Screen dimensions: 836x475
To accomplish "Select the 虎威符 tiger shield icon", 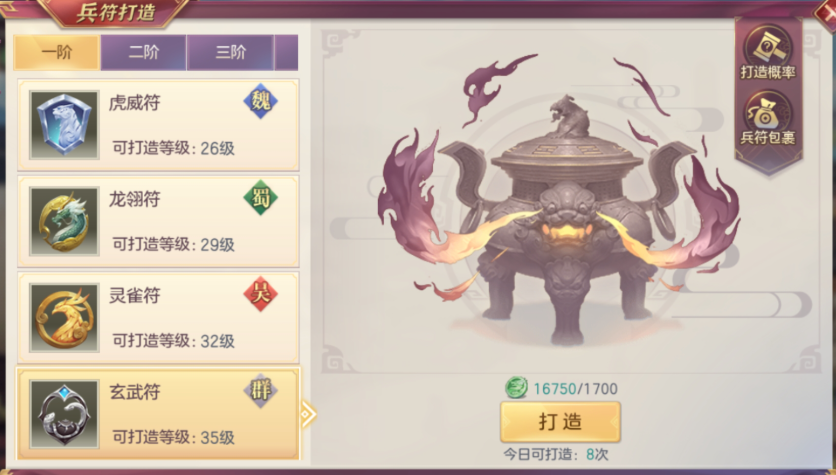I will click(64, 125).
